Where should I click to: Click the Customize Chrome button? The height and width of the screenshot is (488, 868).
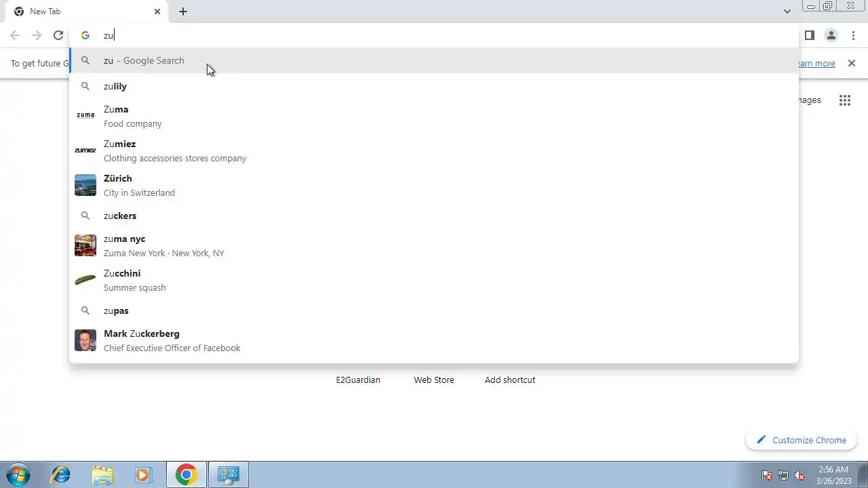[x=801, y=440]
